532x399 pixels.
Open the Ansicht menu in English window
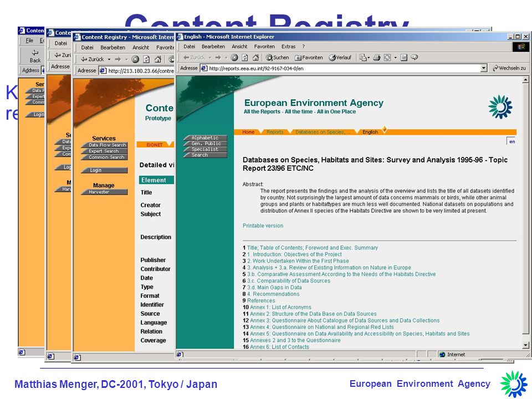tap(239, 47)
